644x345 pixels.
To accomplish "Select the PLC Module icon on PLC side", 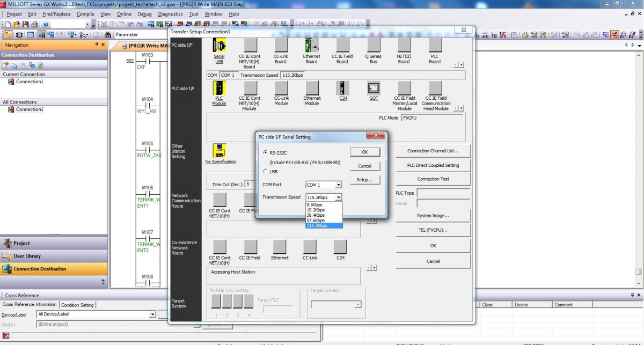I will click(219, 88).
